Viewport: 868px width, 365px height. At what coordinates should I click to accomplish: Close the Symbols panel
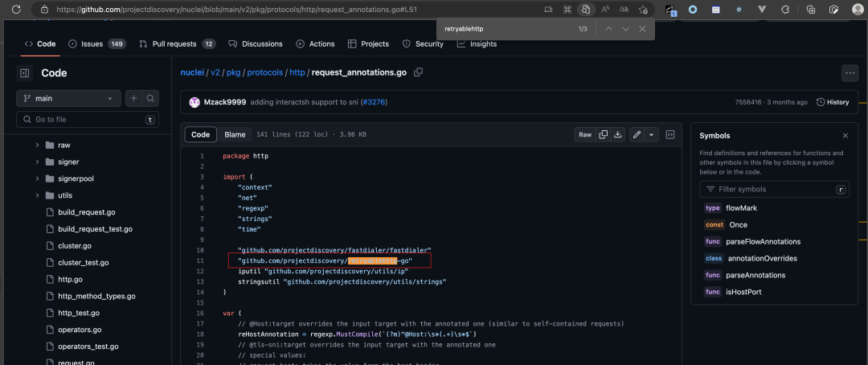coord(845,136)
